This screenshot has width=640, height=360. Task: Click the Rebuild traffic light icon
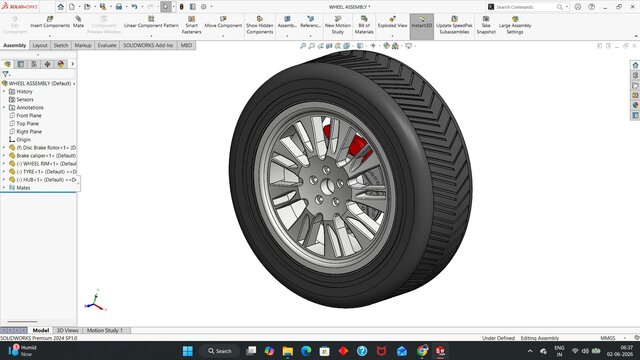pyautogui.click(x=182, y=7)
